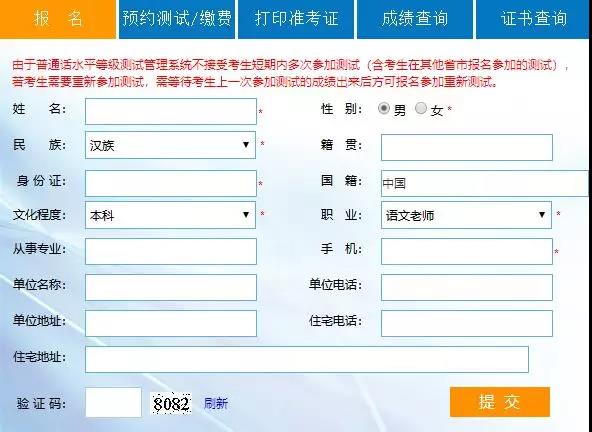This screenshot has width=592, height=432.
Task: Select the 女 gender radio button
Action: (421, 108)
